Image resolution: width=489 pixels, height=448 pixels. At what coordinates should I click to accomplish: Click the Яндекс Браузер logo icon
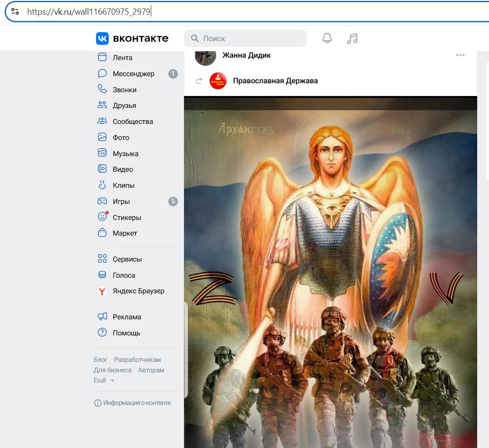(102, 291)
